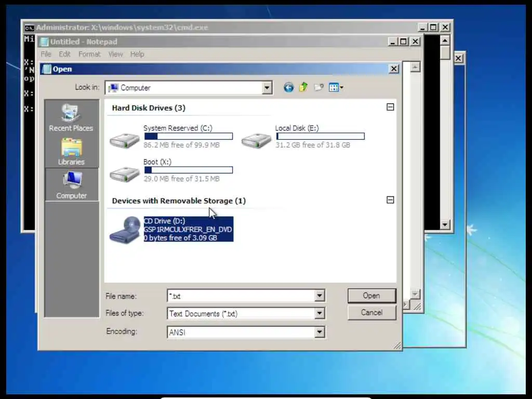Select the Local Disk (E:) drive icon
The width and height of the screenshot is (532, 399).
coord(256,140)
